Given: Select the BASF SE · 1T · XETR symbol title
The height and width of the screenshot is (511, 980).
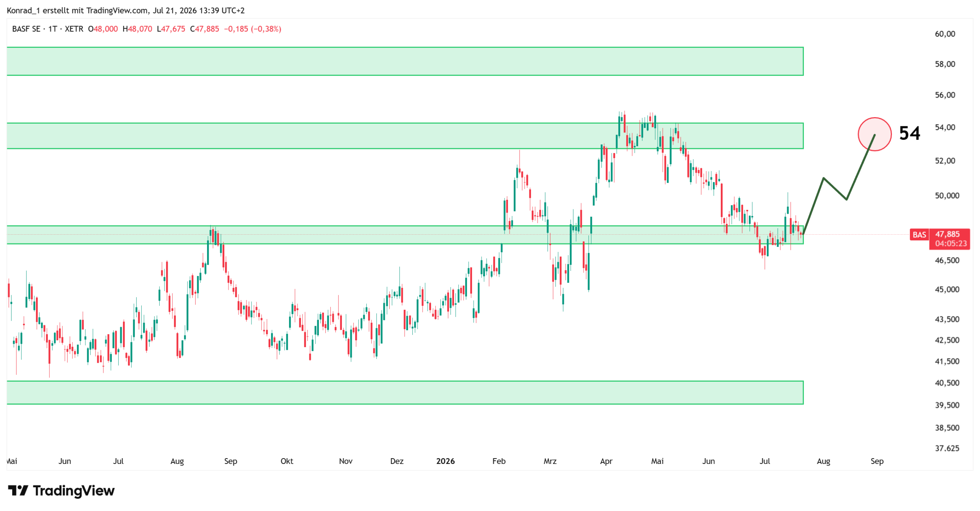Looking at the screenshot, I should 47,29.
